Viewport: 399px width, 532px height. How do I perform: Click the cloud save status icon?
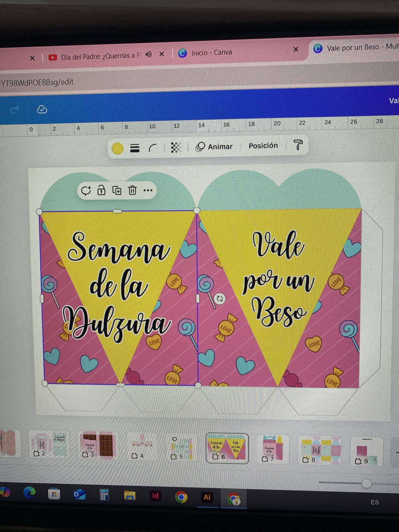(42, 109)
